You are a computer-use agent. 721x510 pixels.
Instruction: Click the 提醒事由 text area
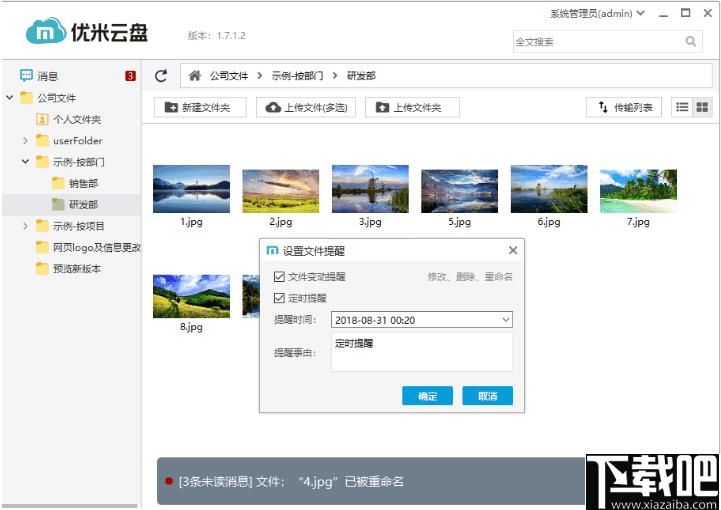pos(422,352)
